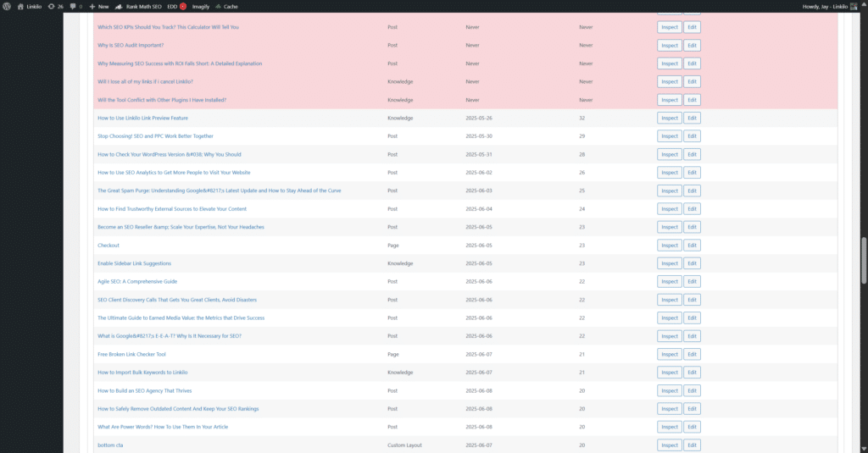Inspect 'Agile SEO: A Comprehensive Guide' row
The width and height of the screenshot is (868, 453).
[670, 281]
